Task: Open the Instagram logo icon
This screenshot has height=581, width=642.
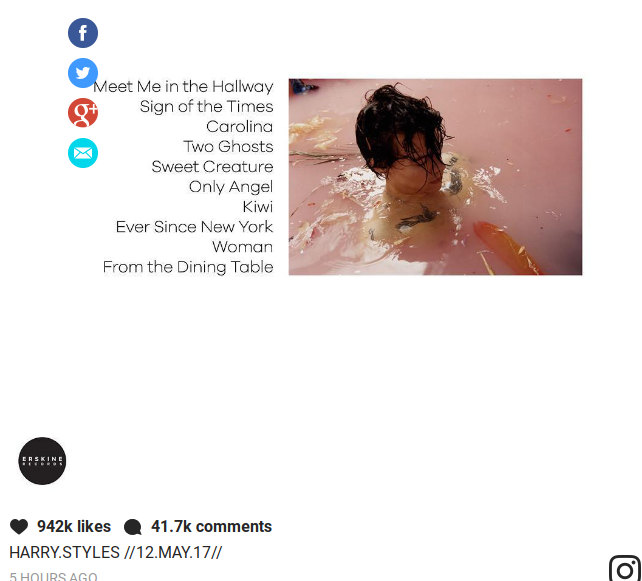Action: (x=625, y=568)
